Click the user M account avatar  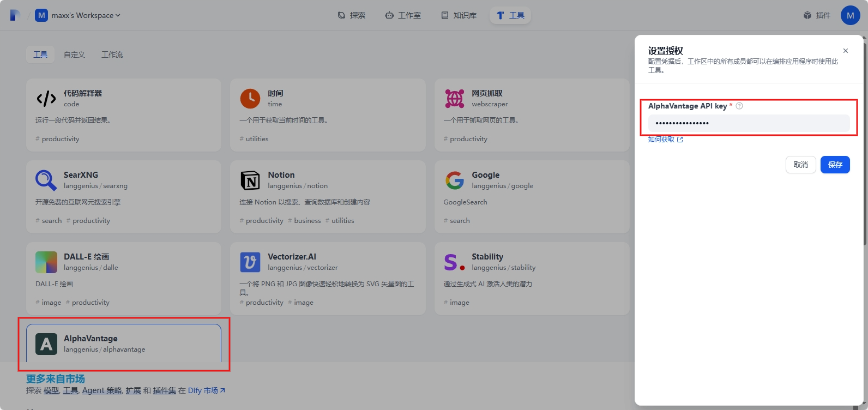(x=850, y=15)
